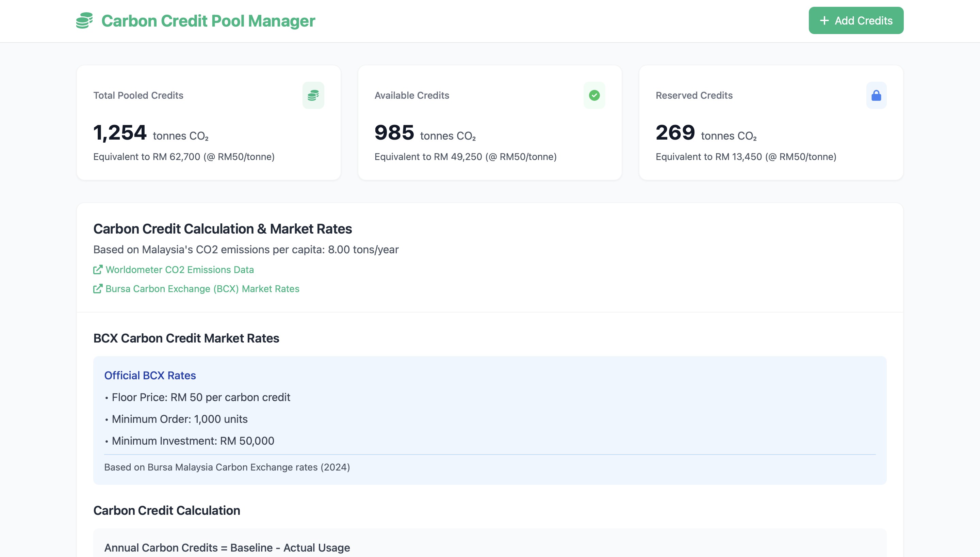Click the 985 available credits value
980x557 pixels.
coord(394,133)
